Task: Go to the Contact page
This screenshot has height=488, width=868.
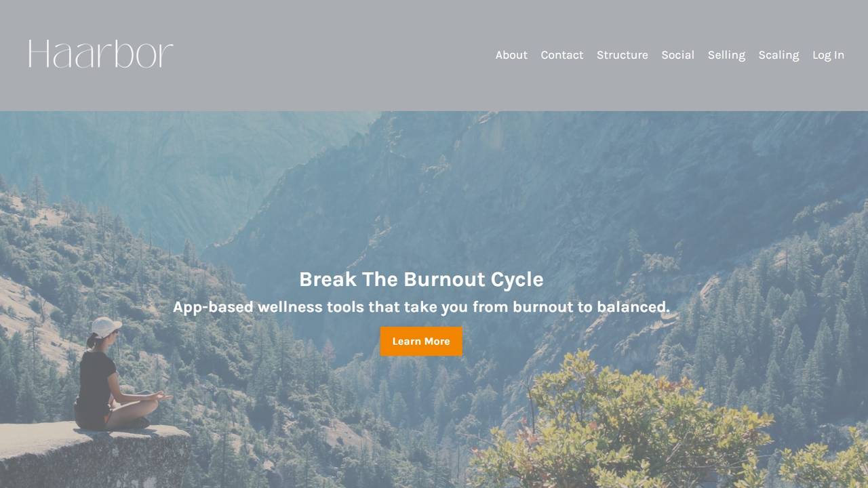Action: point(562,55)
